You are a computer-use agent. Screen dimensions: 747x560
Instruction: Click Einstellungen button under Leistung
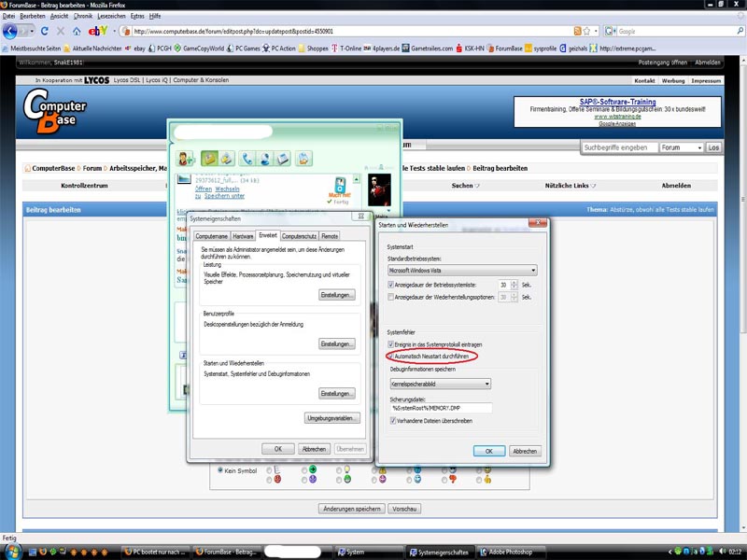[337, 295]
